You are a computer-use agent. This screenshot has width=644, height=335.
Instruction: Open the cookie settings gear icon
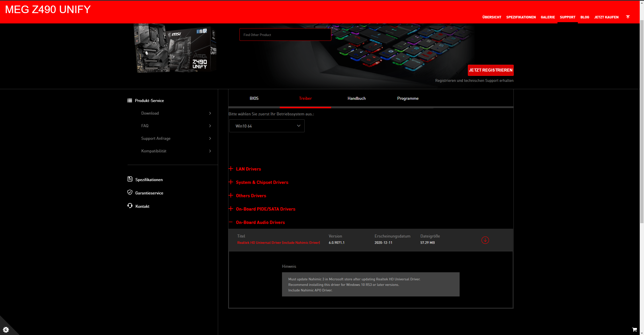tap(6, 329)
